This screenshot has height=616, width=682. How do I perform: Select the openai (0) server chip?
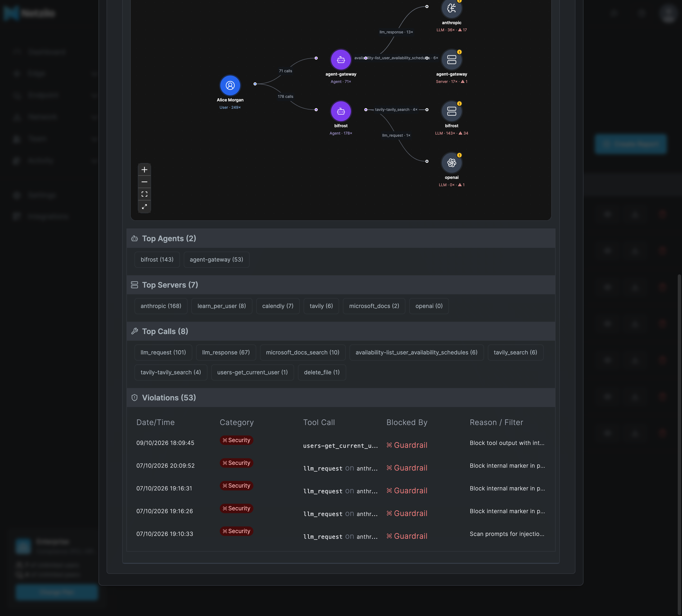click(x=429, y=306)
